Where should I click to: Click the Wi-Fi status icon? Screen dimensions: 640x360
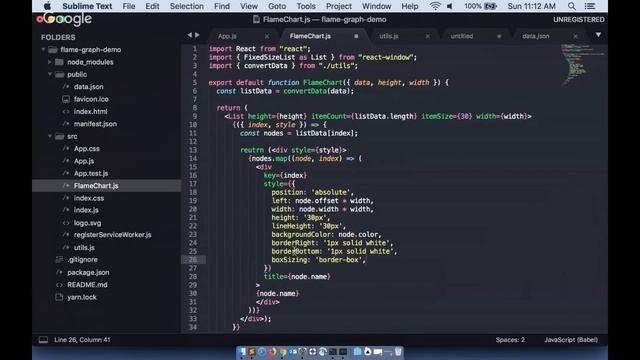[x=435, y=6]
